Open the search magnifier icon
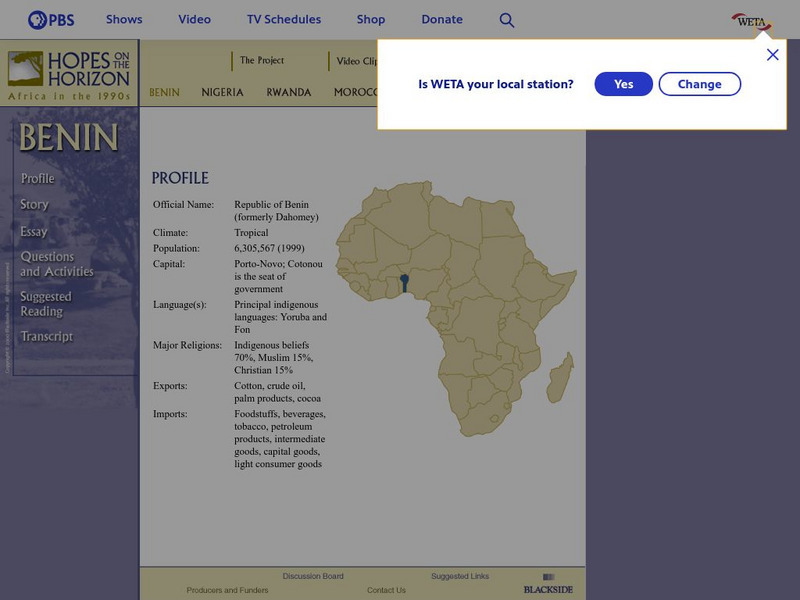 coord(507,18)
